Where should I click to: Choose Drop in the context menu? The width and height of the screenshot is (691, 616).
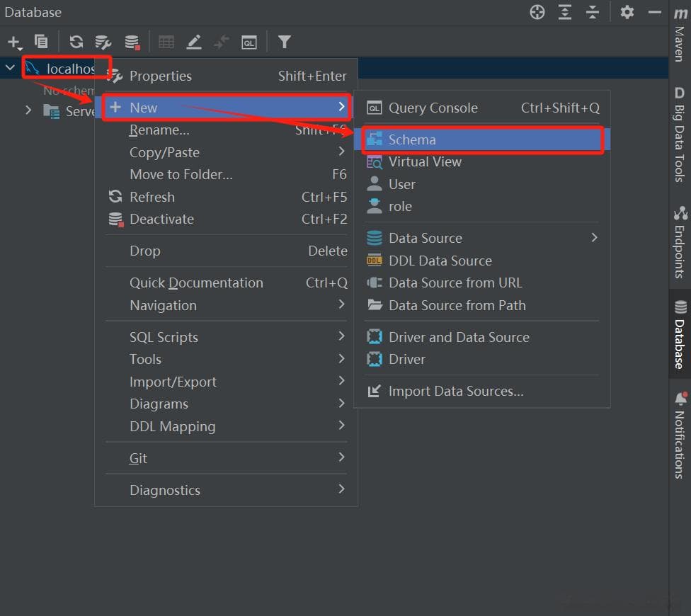coord(226,251)
